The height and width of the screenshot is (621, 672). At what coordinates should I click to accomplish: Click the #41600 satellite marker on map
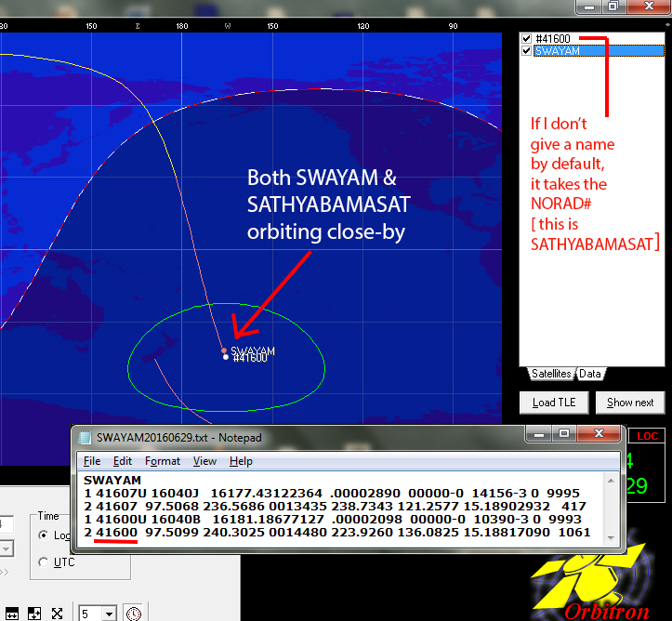(x=226, y=357)
